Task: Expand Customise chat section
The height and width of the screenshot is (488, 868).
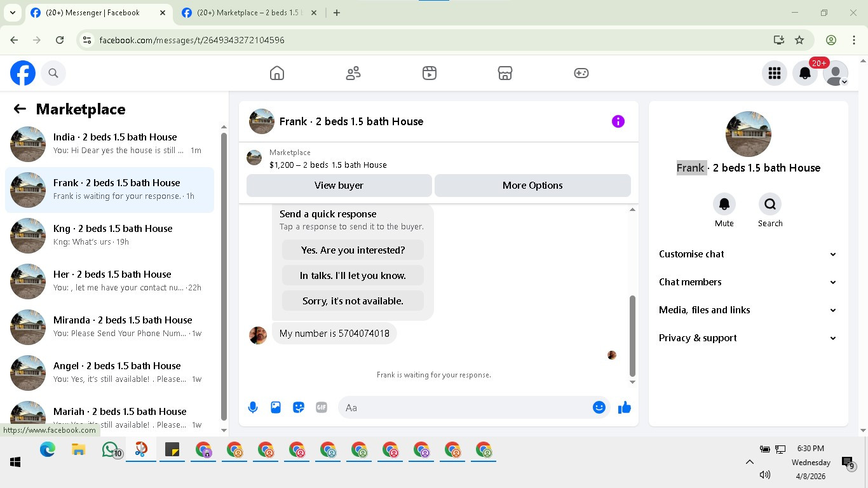Action: (x=748, y=254)
